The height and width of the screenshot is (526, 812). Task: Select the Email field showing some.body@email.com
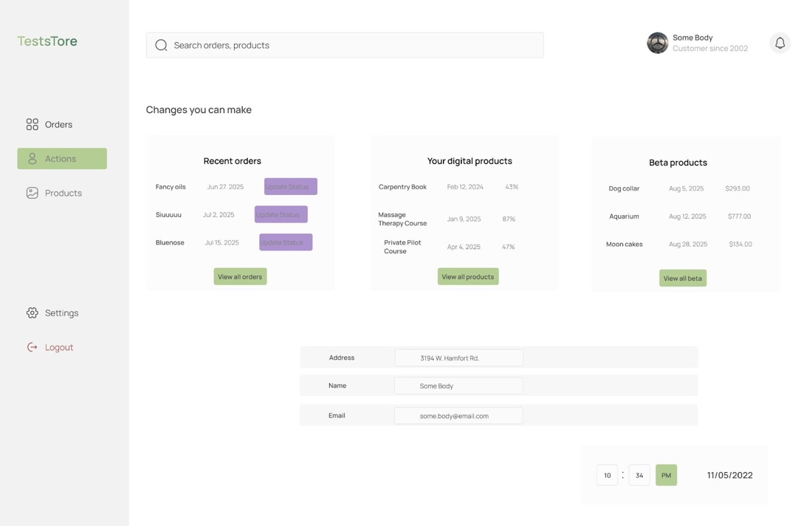click(x=458, y=415)
